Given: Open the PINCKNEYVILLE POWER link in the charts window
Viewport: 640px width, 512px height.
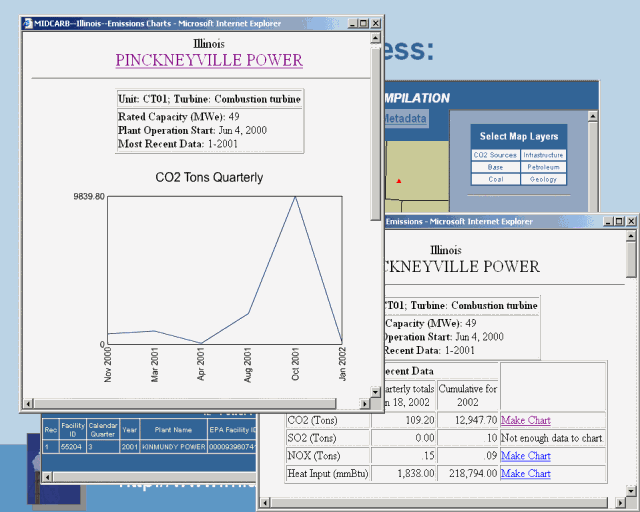Looking at the screenshot, I should (209, 60).
